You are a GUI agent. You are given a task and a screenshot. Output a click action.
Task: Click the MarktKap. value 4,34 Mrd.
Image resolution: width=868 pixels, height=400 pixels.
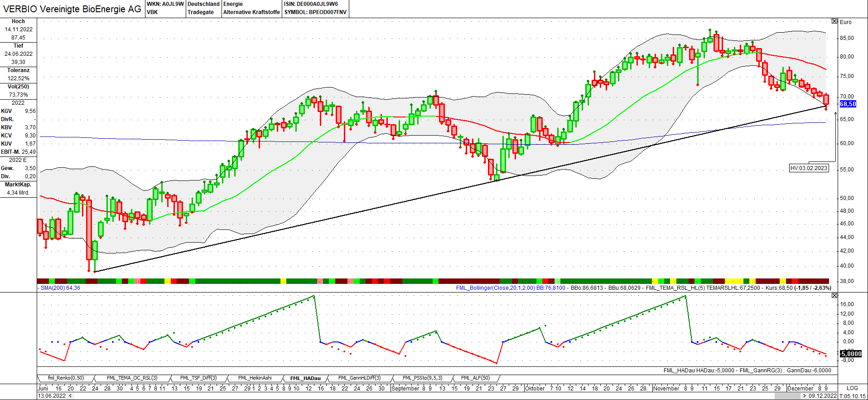tap(18, 193)
